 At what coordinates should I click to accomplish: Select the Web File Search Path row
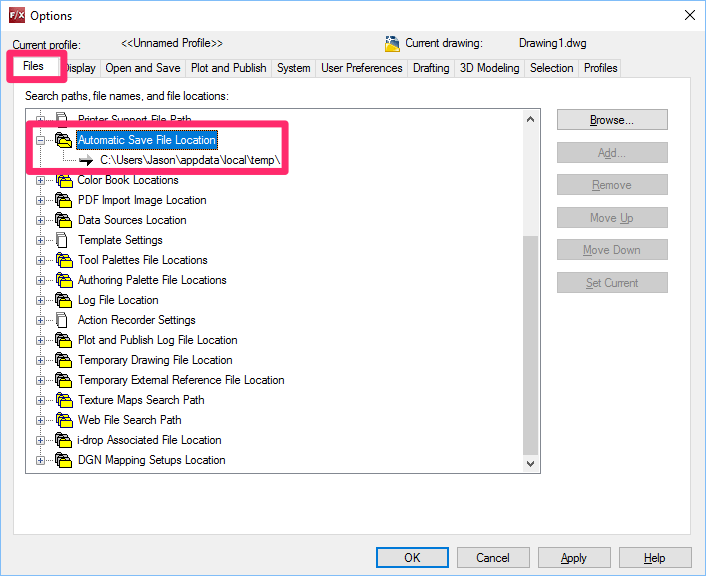click(x=130, y=420)
